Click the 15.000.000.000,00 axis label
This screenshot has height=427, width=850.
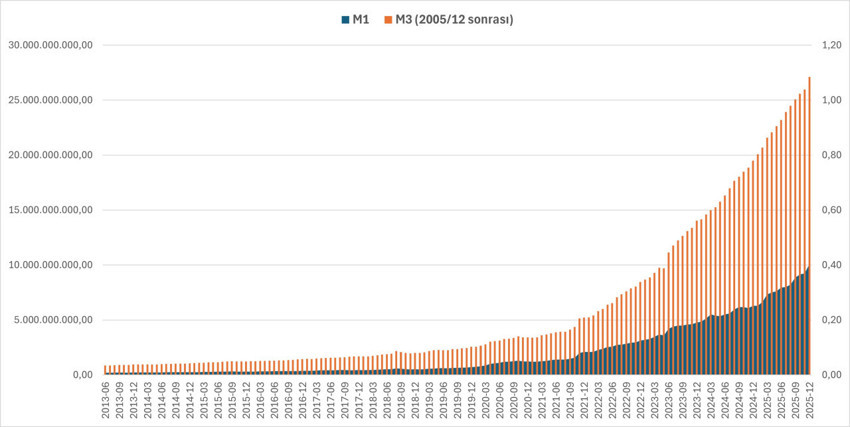point(50,210)
